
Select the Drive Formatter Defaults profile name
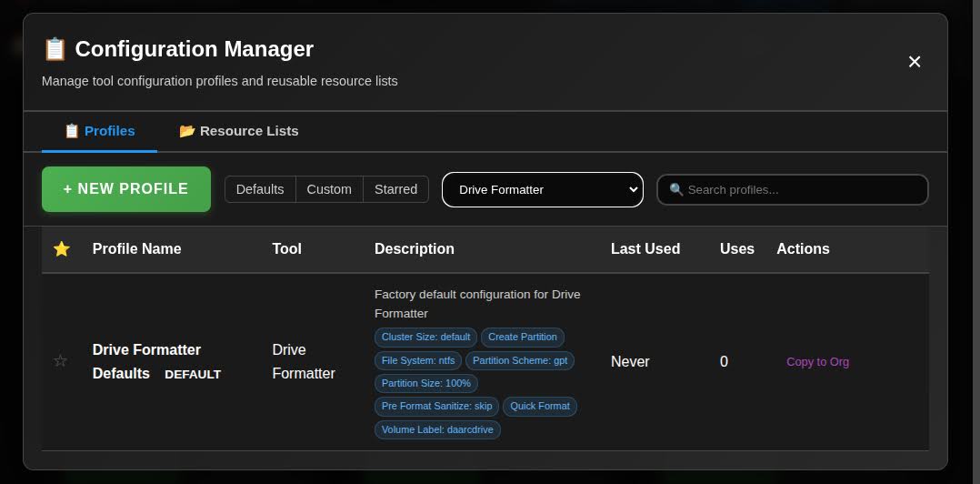coord(146,361)
